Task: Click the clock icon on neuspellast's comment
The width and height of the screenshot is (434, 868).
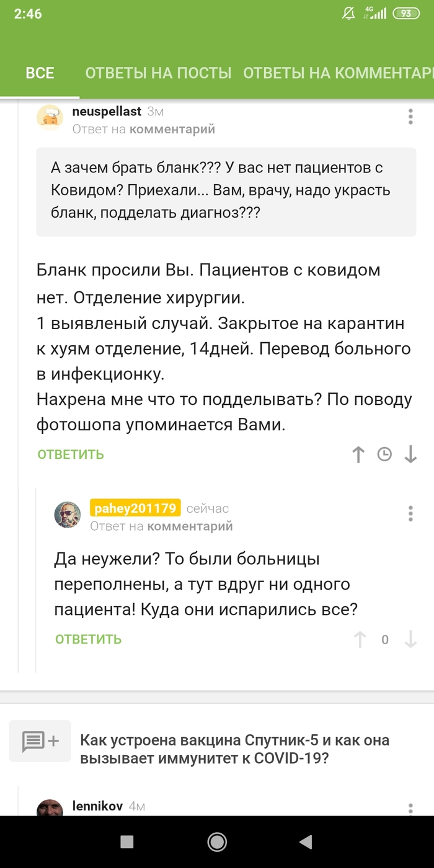Action: click(x=384, y=454)
